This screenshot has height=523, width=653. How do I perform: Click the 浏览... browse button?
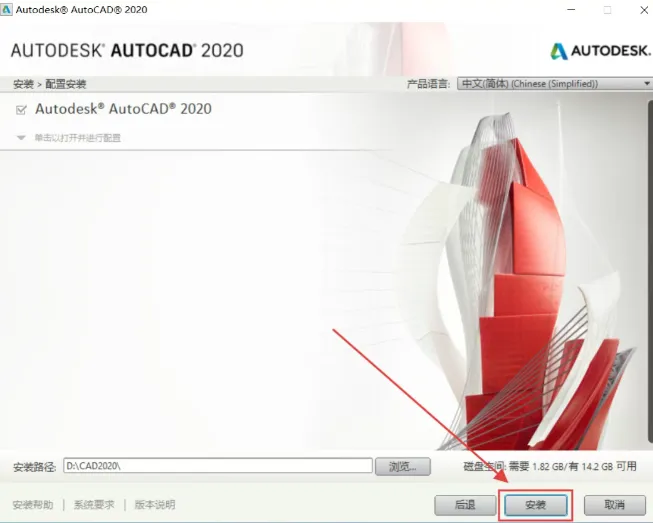[403, 466]
